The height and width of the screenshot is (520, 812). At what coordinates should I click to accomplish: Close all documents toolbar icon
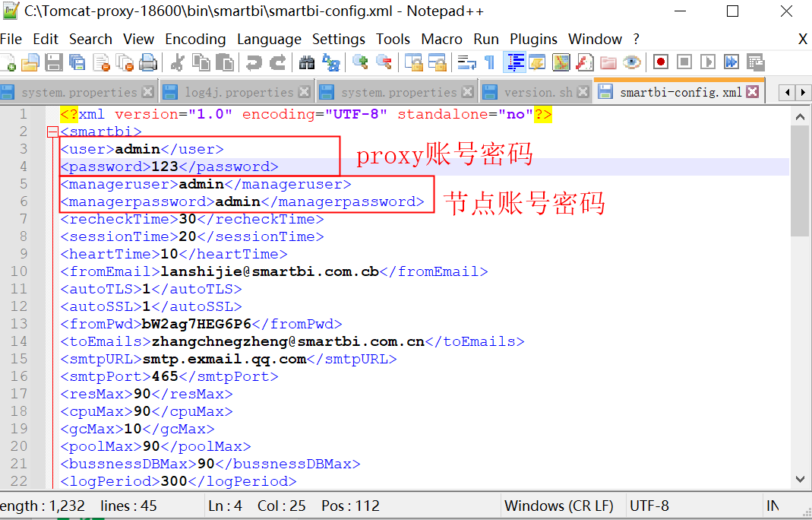coord(125,63)
